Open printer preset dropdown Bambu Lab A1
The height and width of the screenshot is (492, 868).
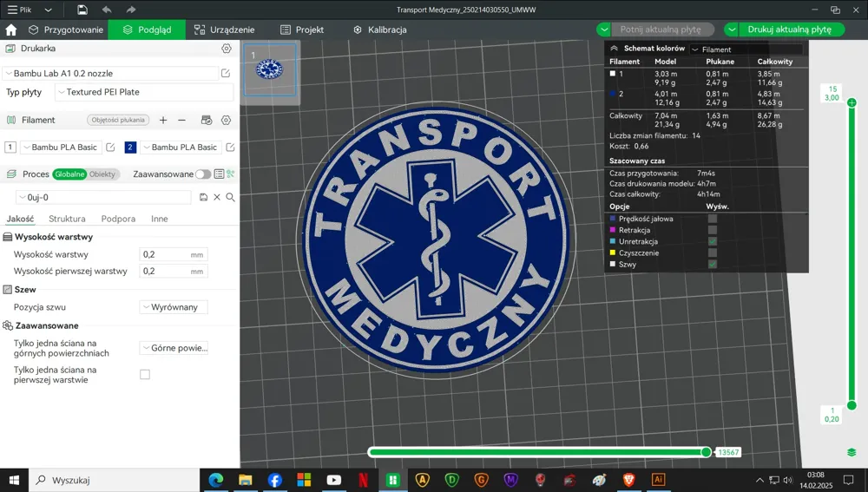[x=111, y=73]
